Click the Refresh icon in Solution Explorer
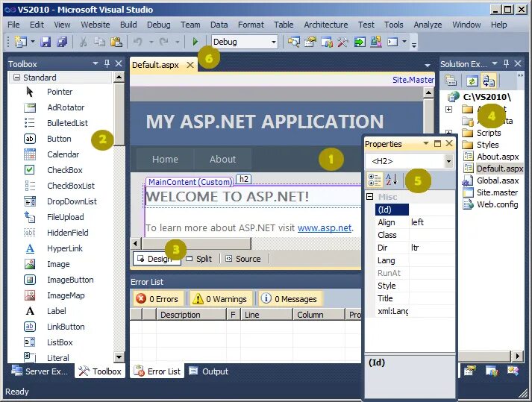 (472, 81)
